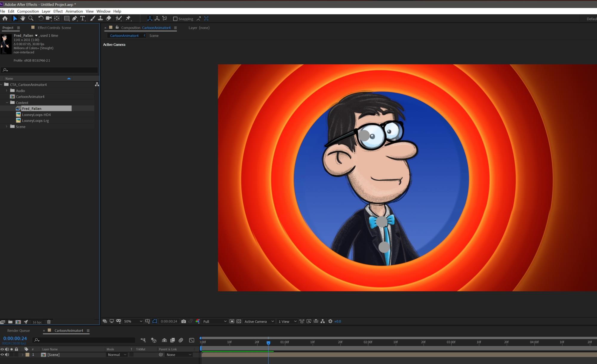Open the channel and color management icon
The height and width of the screenshot is (364, 597).
[198, 321]
